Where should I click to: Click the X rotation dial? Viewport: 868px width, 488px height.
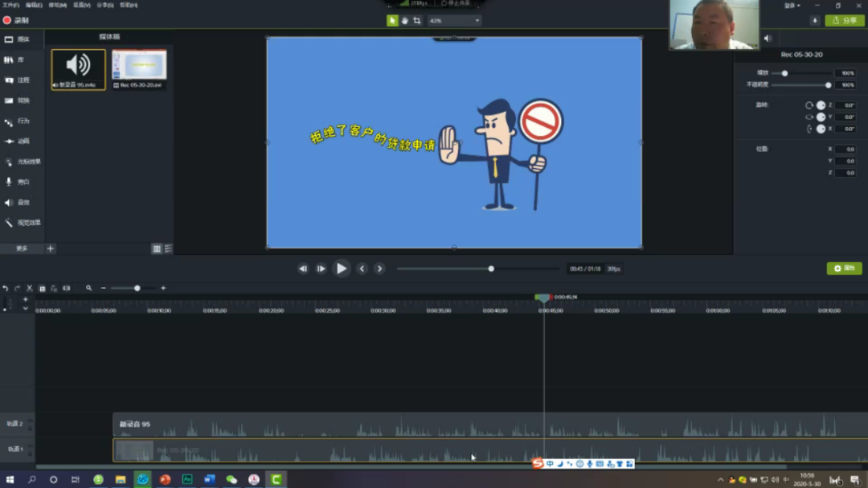(821, 129)
